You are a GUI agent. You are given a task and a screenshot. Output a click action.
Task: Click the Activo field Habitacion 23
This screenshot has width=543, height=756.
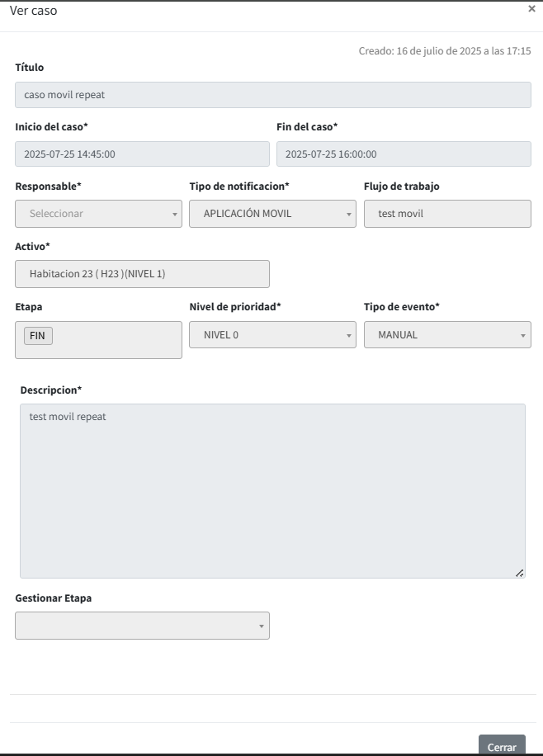pyautogui.click(x=142, y=274)
